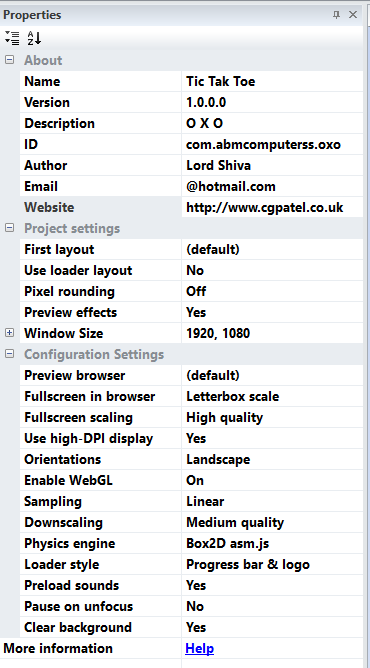The height and width of the screenshot is (668, 370).
Task: Click the Physics engine Box2D asm.js value
Action: (x=272, y=543)
